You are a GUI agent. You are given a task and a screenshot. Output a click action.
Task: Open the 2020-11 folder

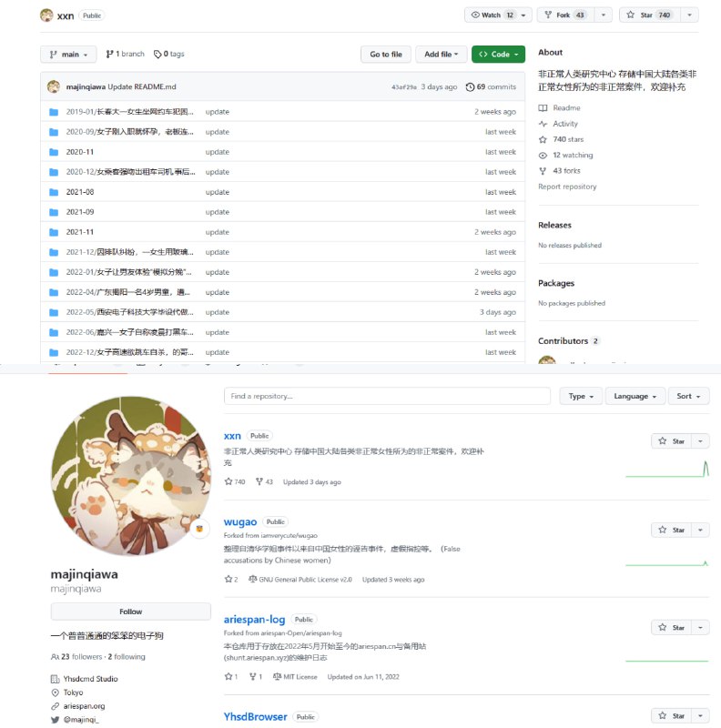pyautogui.click(x=80, y=152)
